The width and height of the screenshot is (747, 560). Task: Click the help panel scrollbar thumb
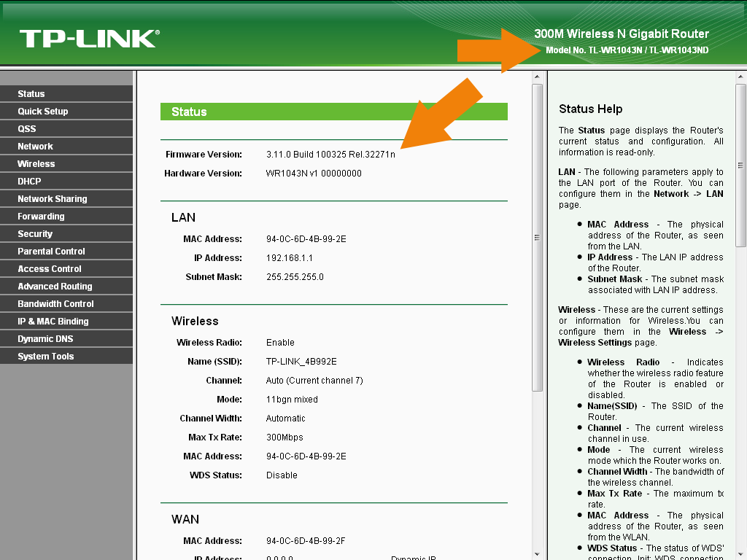[x=740, y=166]
